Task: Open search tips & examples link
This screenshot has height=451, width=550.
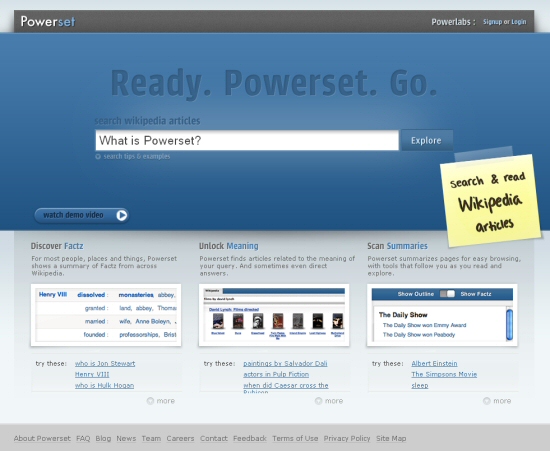Action: click(133, 156)
